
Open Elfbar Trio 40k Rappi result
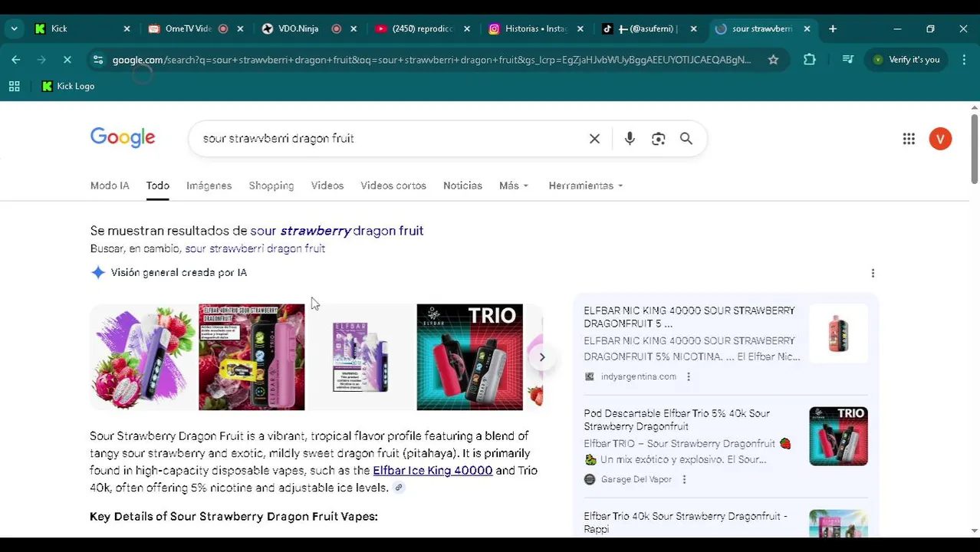686,522
